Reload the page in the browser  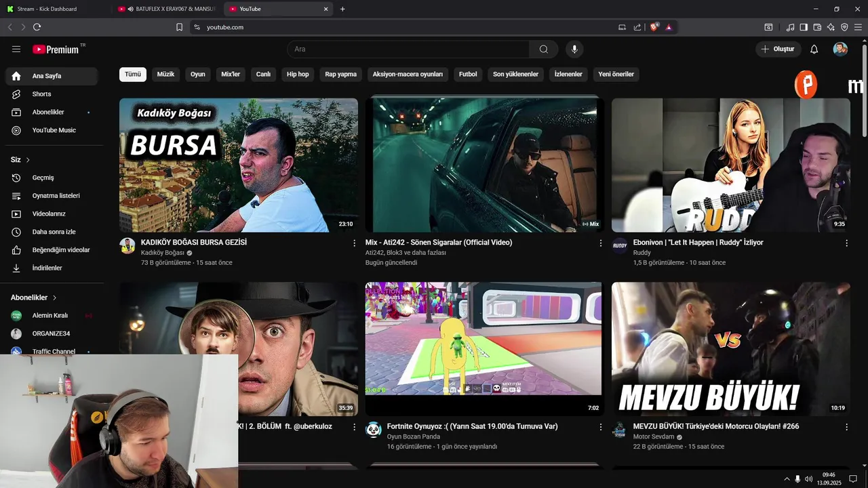coord(37,27)
